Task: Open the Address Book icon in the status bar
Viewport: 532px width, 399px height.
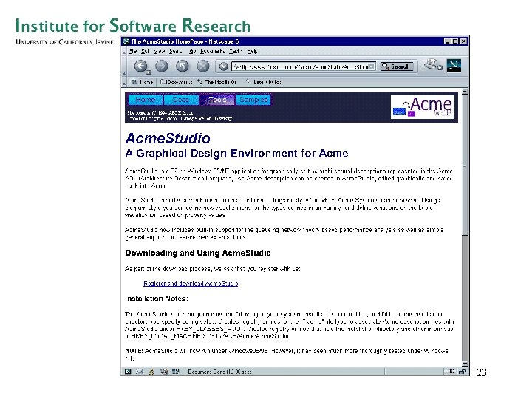Action: [175, 372]
